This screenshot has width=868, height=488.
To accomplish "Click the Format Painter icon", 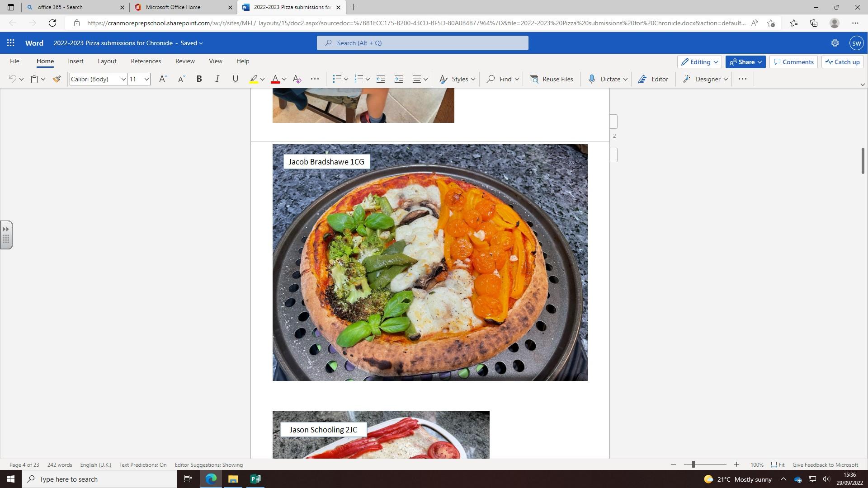I will (57, 79).
